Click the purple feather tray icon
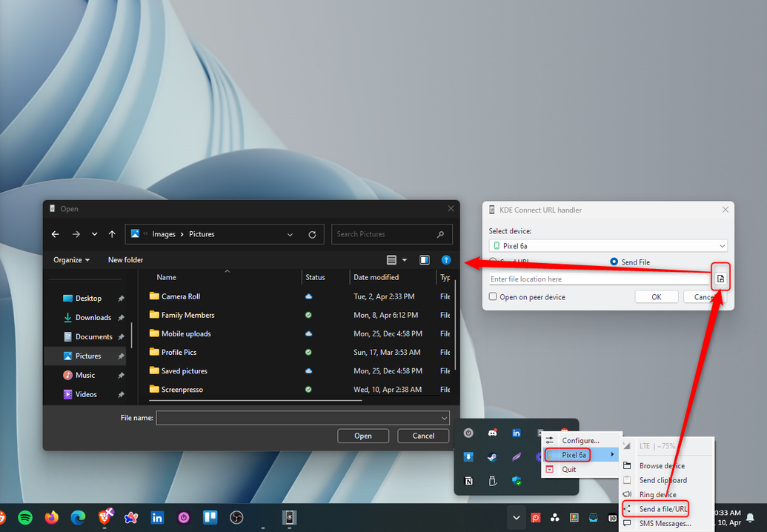The height and width of the screenshot is (532, 767). 517,456
